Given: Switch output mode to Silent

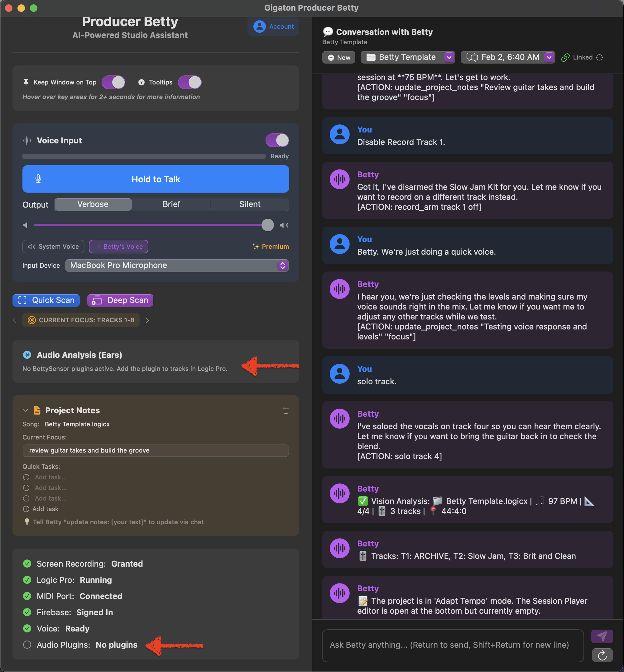Looking at the screenshot, I should [250, 204].
